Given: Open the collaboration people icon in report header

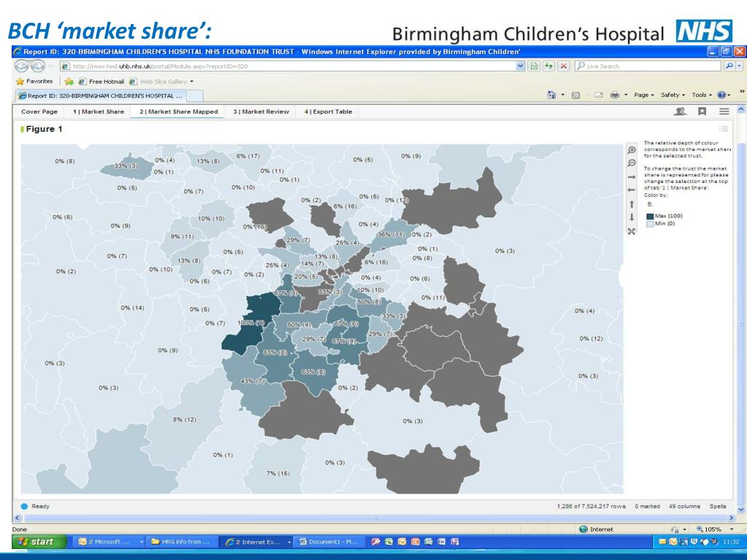Looking at the screenshot, I should tap(681, 112).
